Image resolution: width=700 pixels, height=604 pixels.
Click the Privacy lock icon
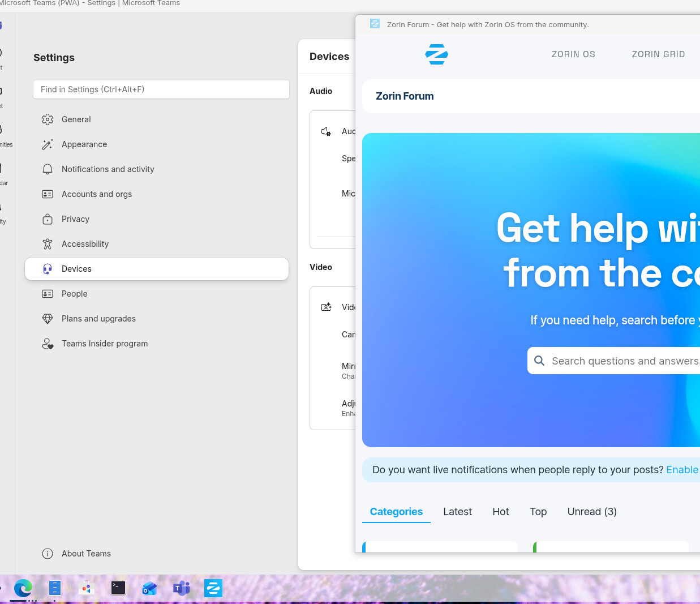[x=48, y=219]
